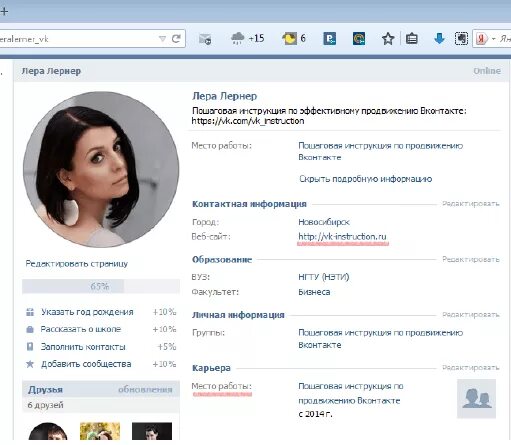Click Заполнить контакты suggestion

point(83,347)
